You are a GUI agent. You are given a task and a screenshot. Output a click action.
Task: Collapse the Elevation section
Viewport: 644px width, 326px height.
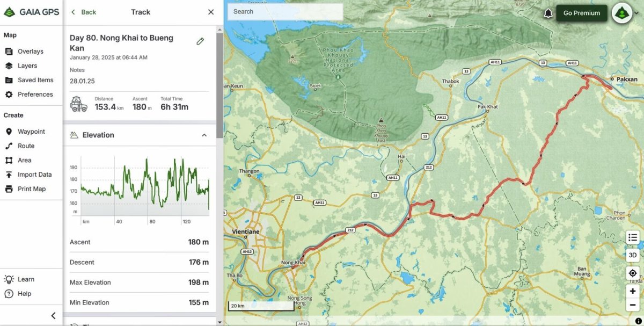[204, 135]
